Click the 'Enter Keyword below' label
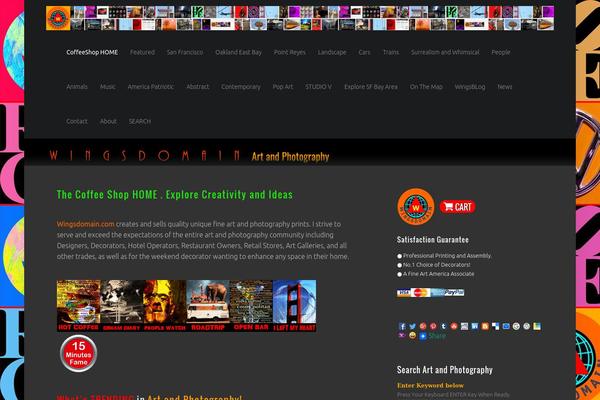 (x=430, y=385)
